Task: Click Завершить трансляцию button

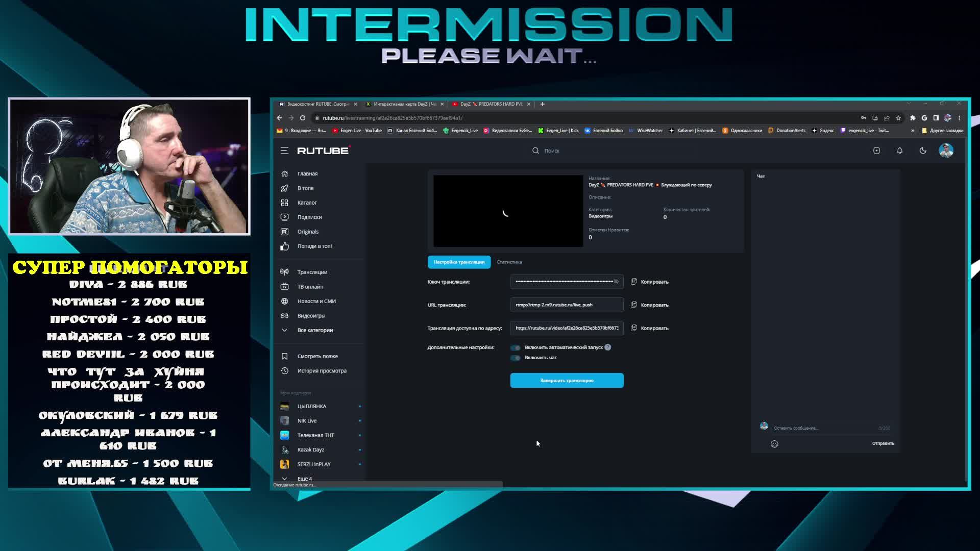Action: pos(567,381)
